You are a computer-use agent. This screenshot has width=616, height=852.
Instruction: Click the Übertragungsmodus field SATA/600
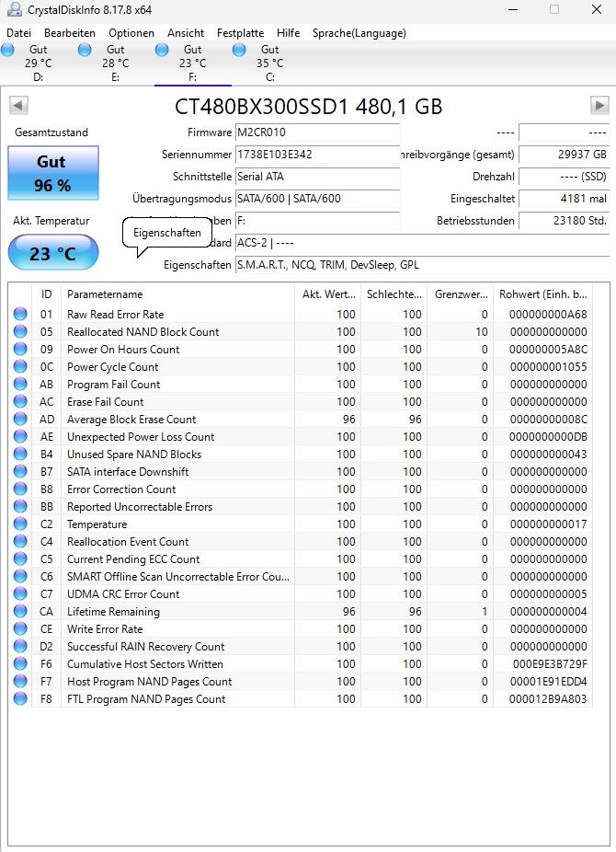(x=317, y=199)
